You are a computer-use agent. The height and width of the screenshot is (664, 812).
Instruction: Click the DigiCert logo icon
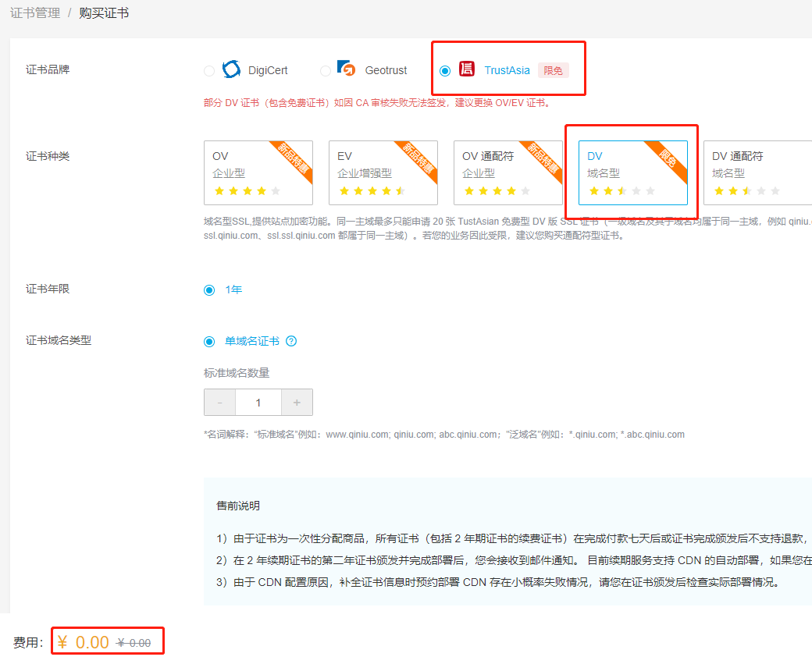[231, 69]
